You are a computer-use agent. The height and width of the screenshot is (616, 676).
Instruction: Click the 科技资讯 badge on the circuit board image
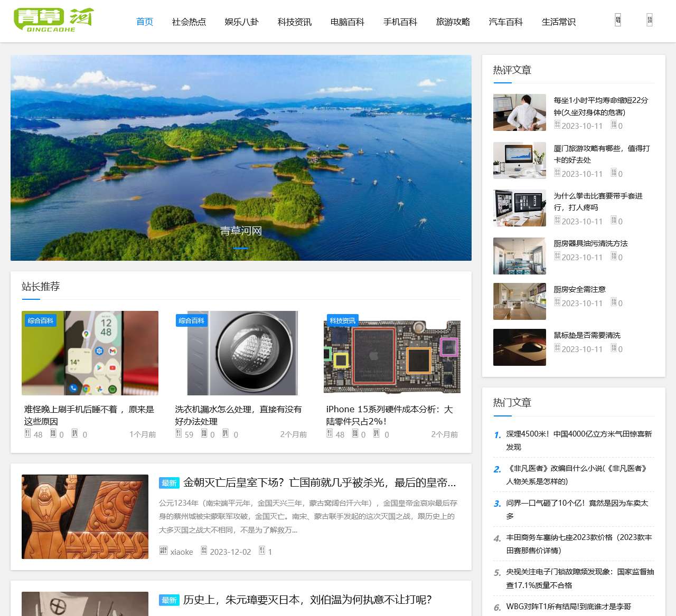pos(342,319)
